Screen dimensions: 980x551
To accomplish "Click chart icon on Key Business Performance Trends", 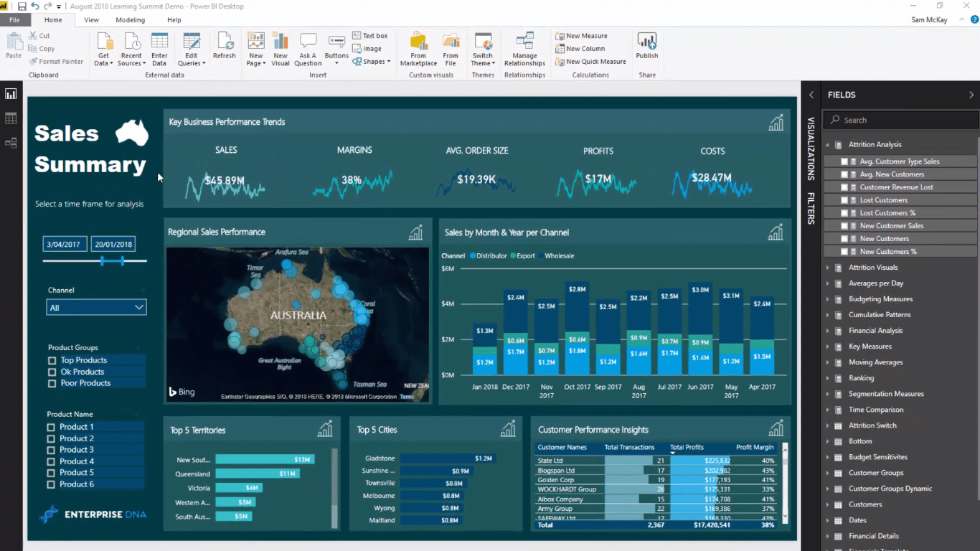I will (776, 123).
